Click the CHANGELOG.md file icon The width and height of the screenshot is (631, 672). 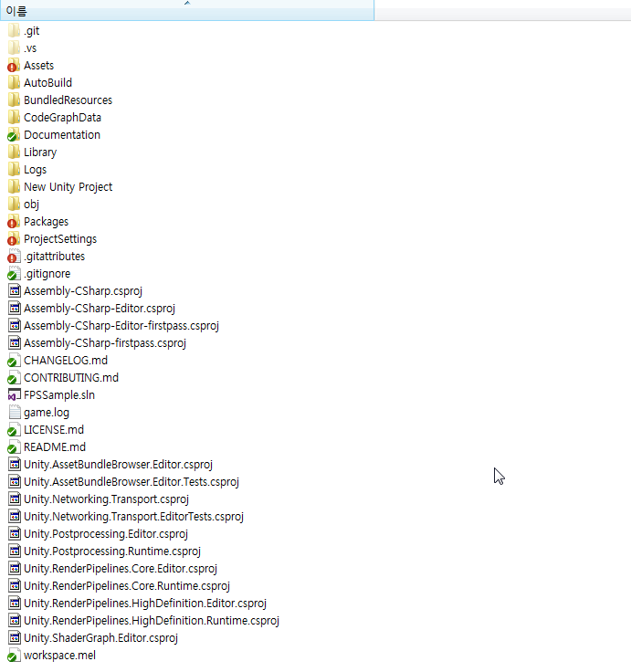click(x=14, y=361)
